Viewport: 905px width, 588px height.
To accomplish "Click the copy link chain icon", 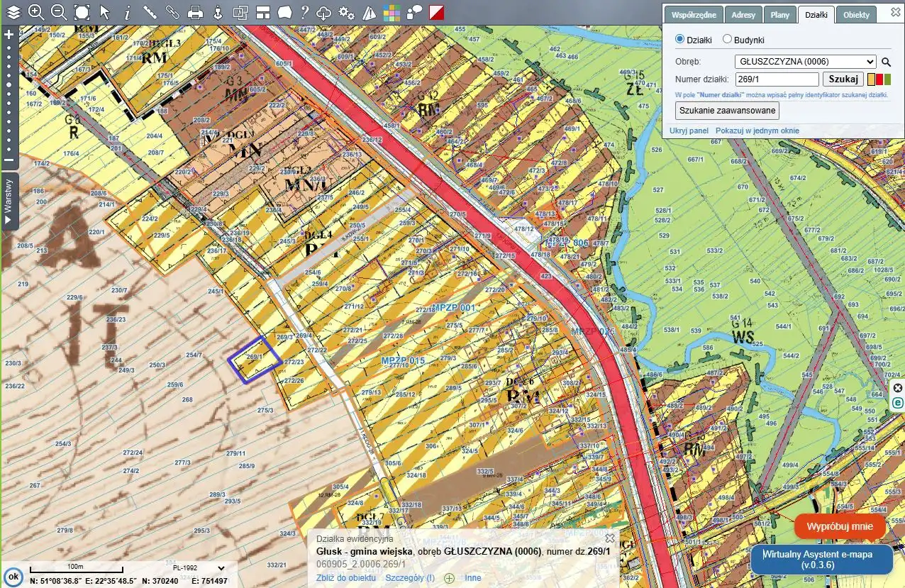I will 172,12.
